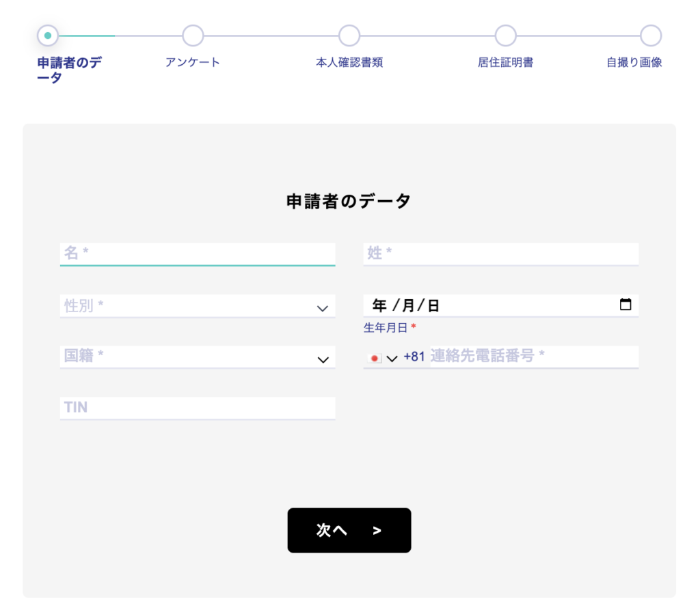Viewport: 700px width, 610px height.
Task: Click the stepper circle above 居住証明書
Action: [506, 35]
